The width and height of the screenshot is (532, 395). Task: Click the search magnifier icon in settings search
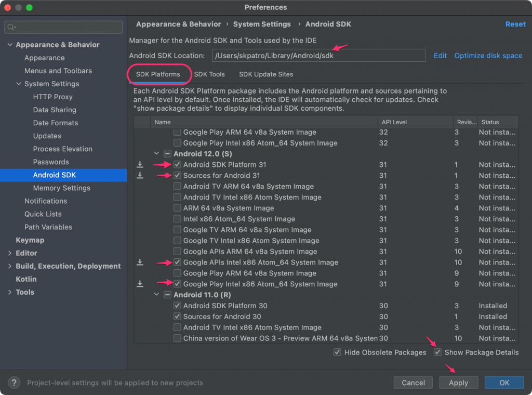tap(12, 27)
